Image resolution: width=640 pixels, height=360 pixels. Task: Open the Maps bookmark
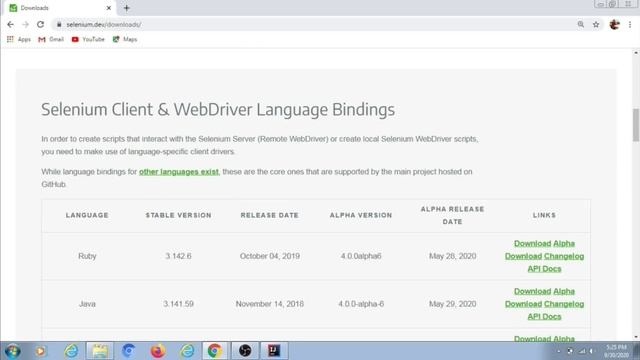(x=125, y=39)
